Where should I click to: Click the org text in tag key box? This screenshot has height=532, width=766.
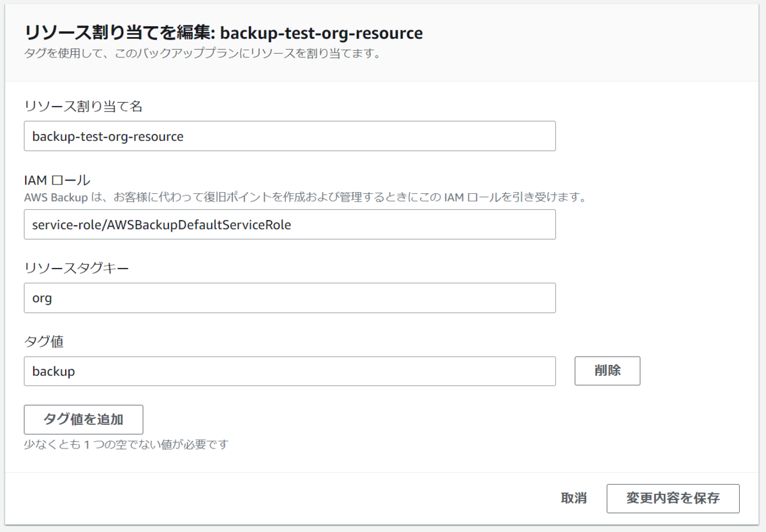click(x=41, y=298)
